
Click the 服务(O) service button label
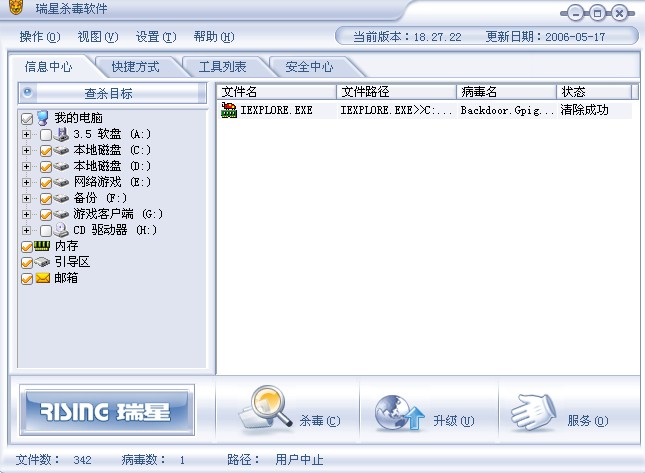point(588,420)
